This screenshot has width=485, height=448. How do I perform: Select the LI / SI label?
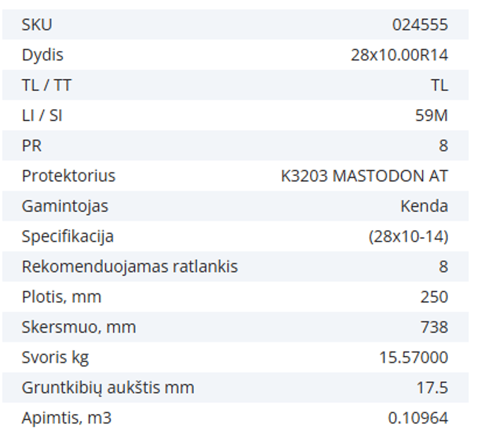(x=42, y=115)
